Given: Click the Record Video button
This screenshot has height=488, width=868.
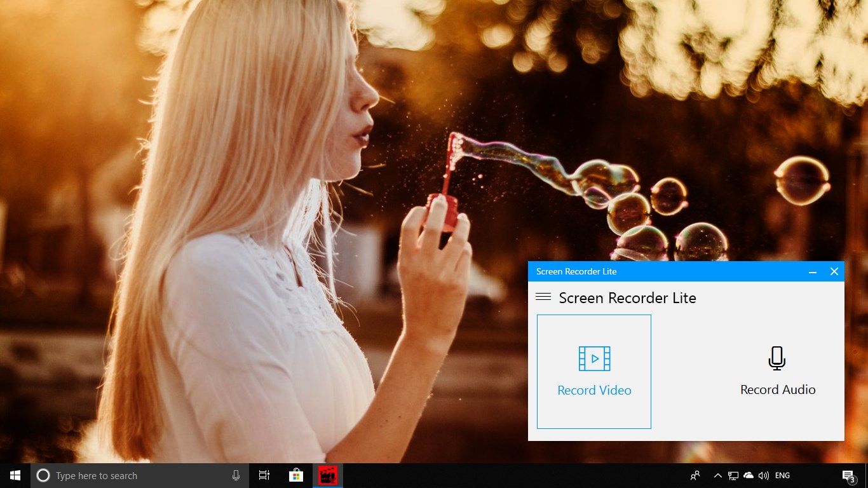Looking at the screenshot, I should click(x=593, y=372).
